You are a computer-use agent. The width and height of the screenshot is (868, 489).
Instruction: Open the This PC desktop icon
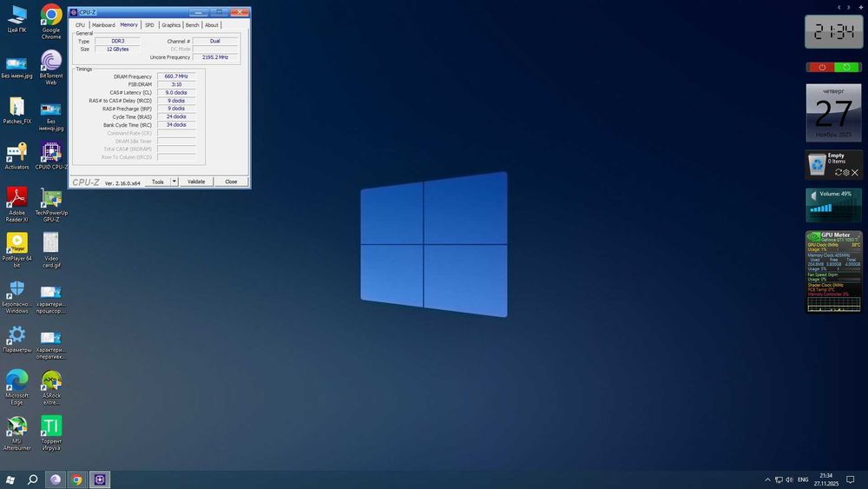[16, 19]
